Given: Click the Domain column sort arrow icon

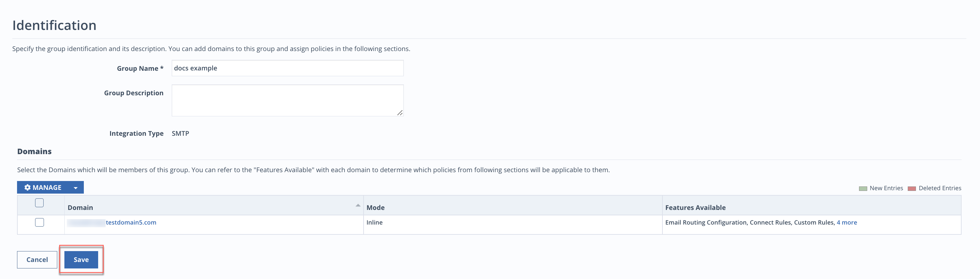Looking at the screenshot, I should (357, 205).
